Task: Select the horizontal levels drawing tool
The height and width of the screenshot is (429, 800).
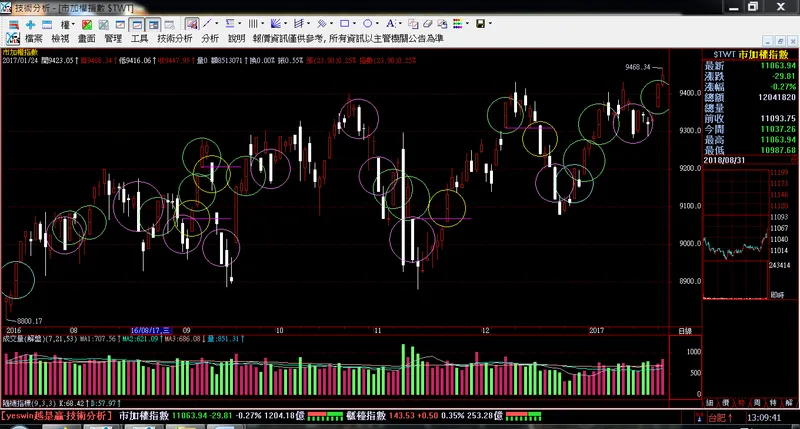Action: point(230,23)
